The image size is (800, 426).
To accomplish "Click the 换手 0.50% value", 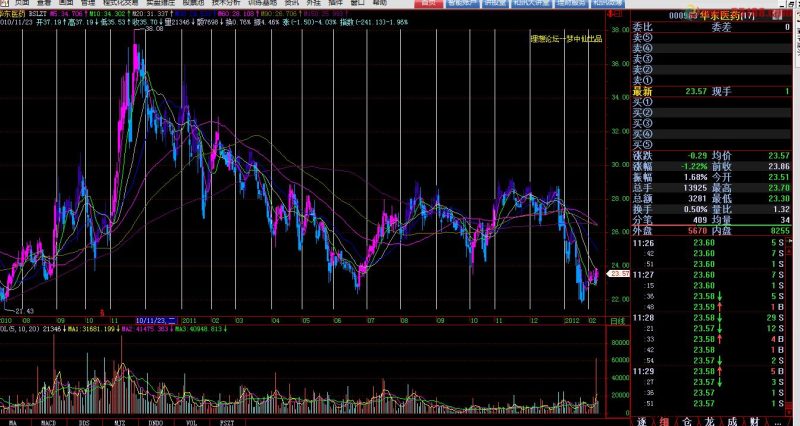I will pyautogui.click(x=695, y=209).
